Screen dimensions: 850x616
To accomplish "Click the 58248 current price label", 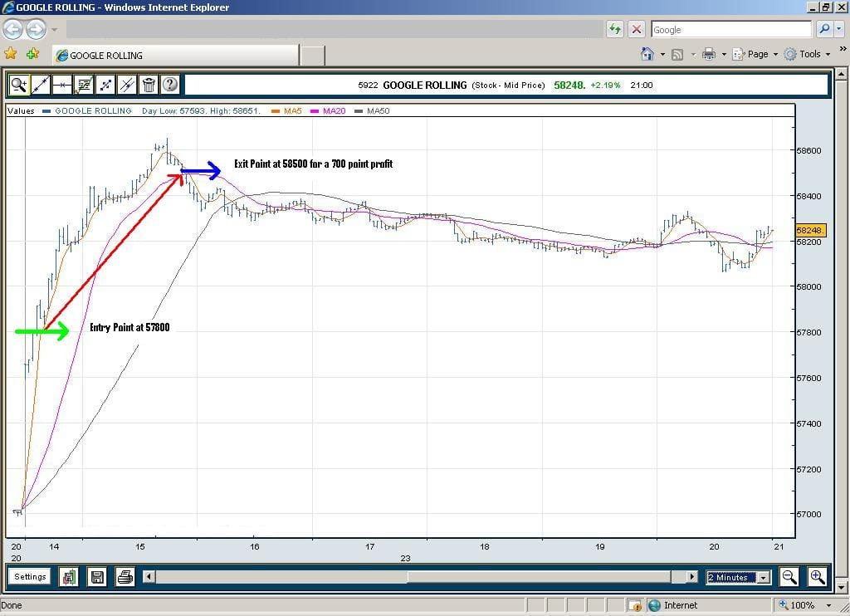I will click(x=569, y=86).
